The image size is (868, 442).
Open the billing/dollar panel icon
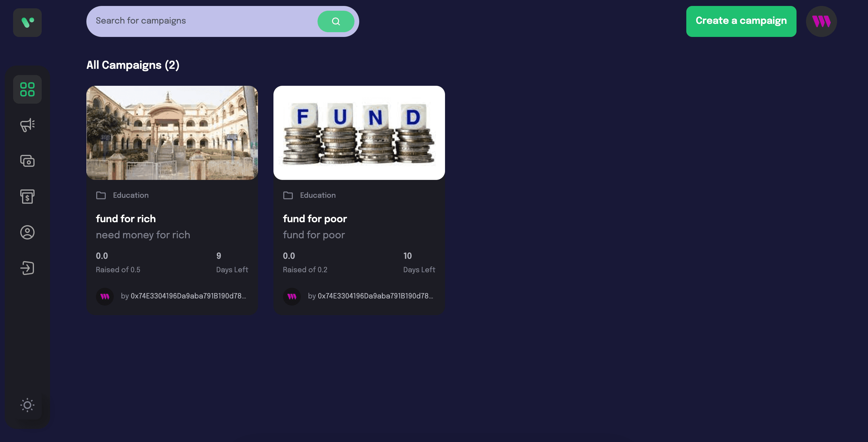click(x=27, y=197)
